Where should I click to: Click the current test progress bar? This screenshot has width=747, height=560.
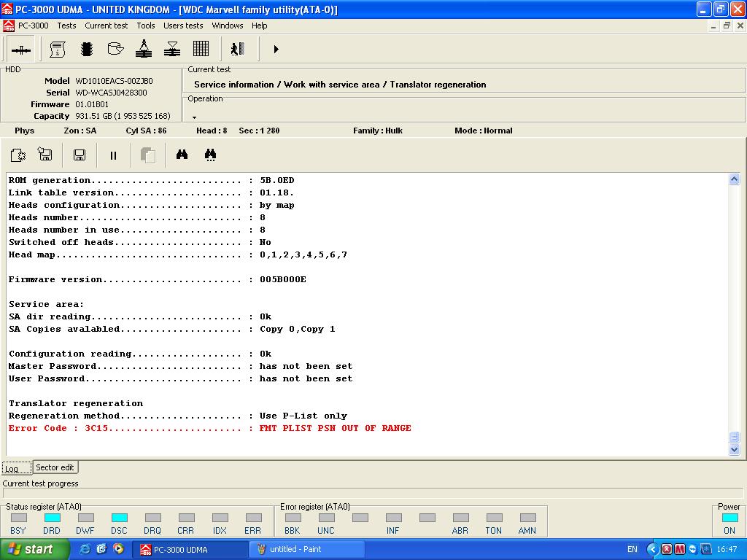tap(373, 494)
